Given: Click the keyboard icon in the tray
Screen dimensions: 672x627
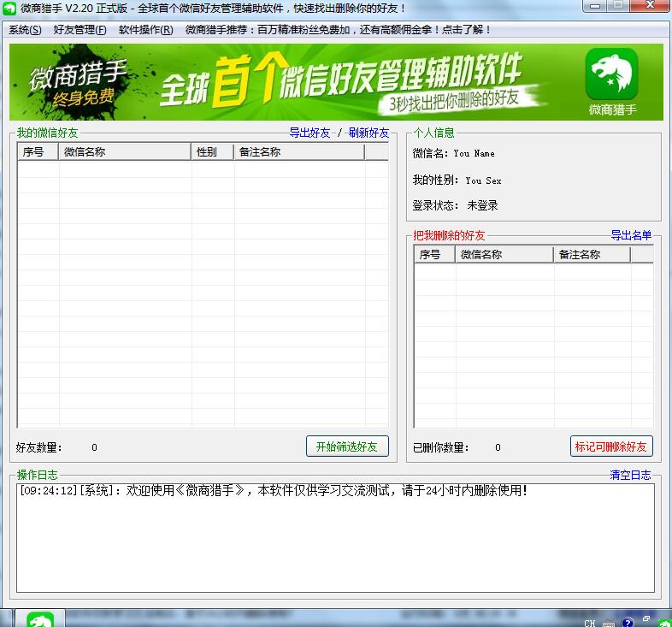Looking at the screenshot, I should click(x=609, y=623).
